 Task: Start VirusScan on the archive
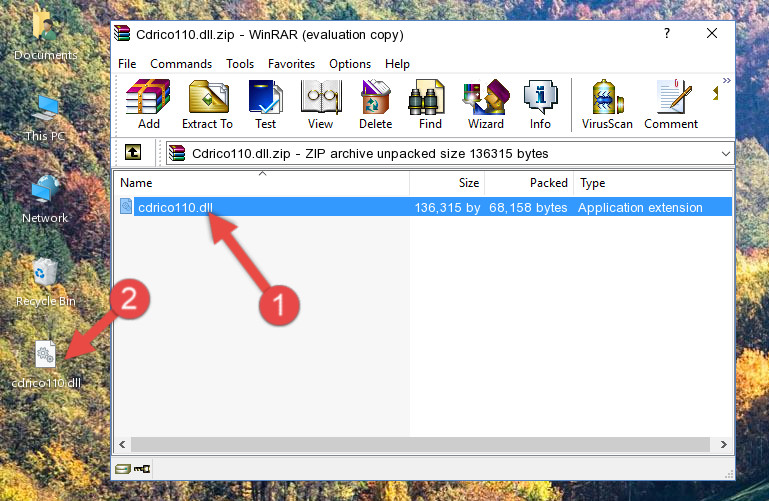(x=607, y=104)
